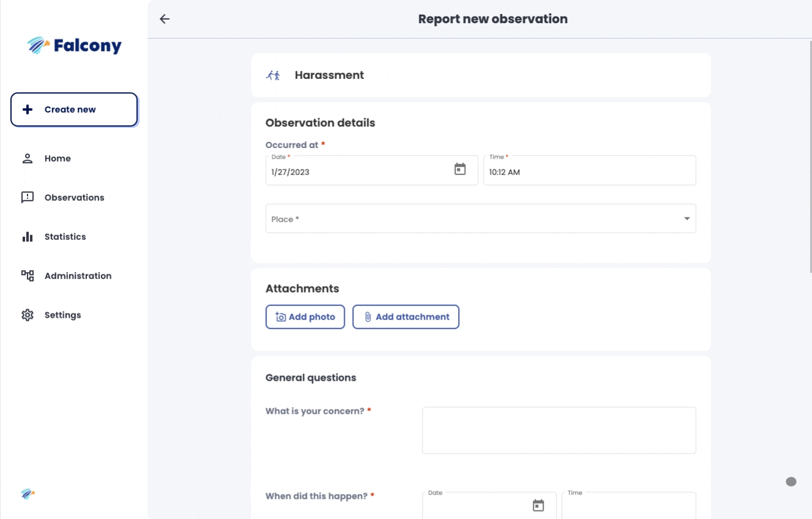Click the gray round bubble at bottom-right
Screen dimensions: 812x519
pyautogui.click(x=791, y=482)
